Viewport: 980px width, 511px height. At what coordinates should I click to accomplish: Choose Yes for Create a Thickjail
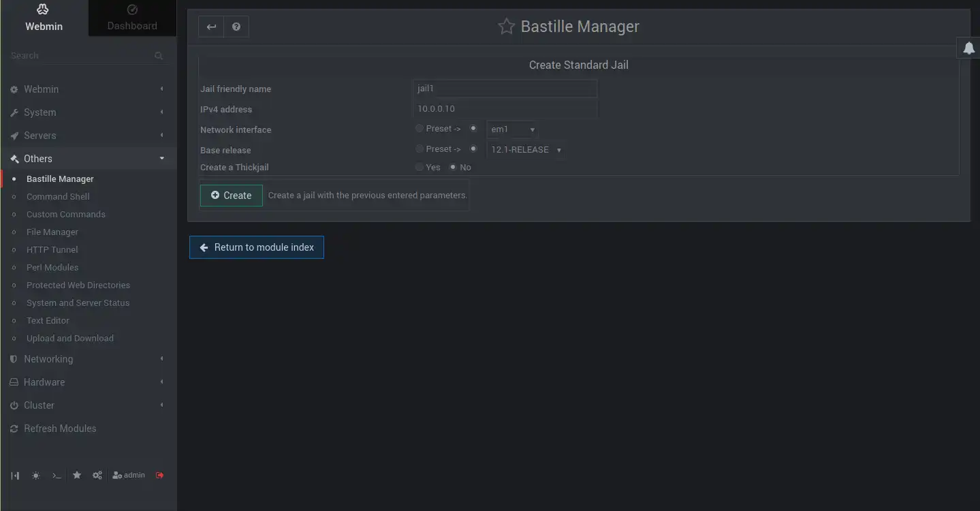pos(420,167)
